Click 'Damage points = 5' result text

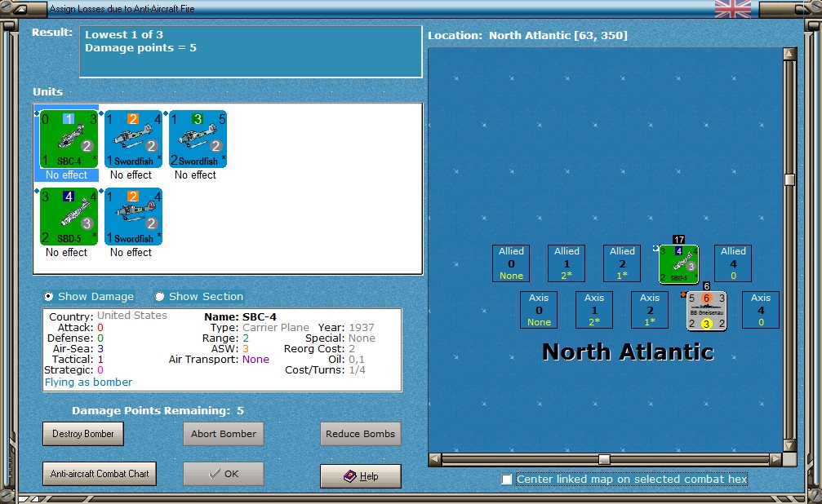click(x=140, y=47)
